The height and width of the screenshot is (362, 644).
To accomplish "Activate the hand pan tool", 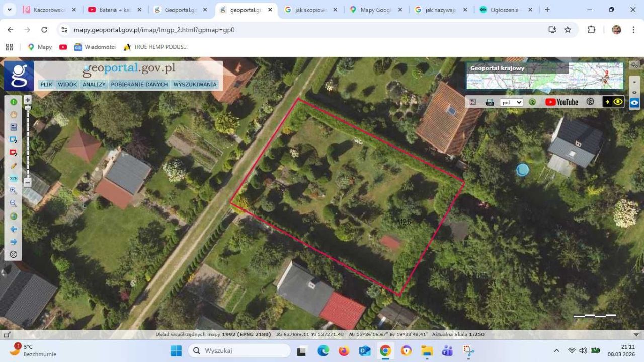I will [x=14, y=114].
